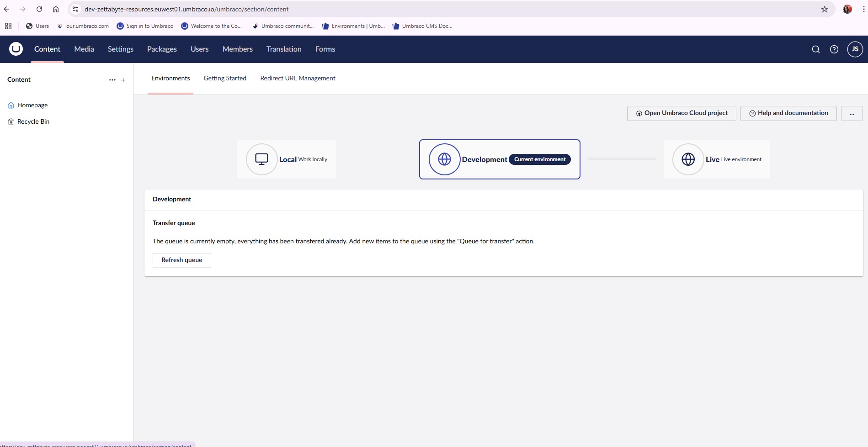Open the Users section
The height and width of the screenshot is (447, 868).
click(x=200, y=49)
